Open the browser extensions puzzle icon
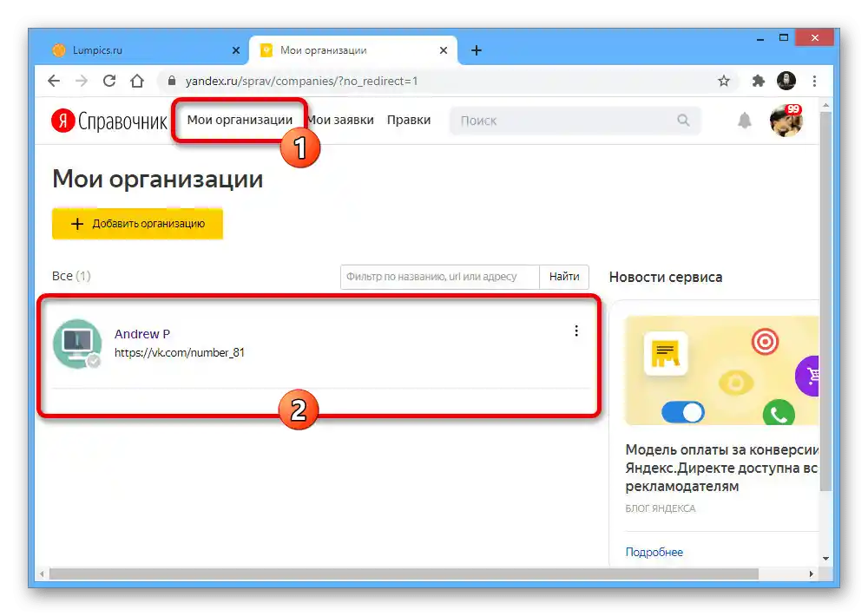868x616 pixels. (758, 81)
